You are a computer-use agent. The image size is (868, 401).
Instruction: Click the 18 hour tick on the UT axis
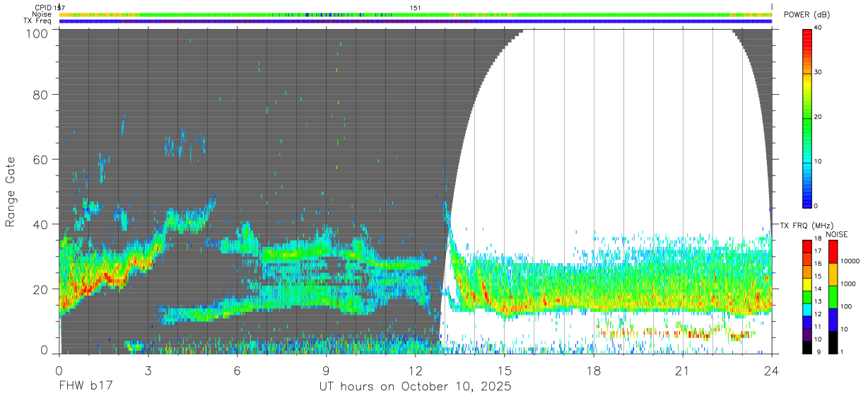click(x=593, y=370)
